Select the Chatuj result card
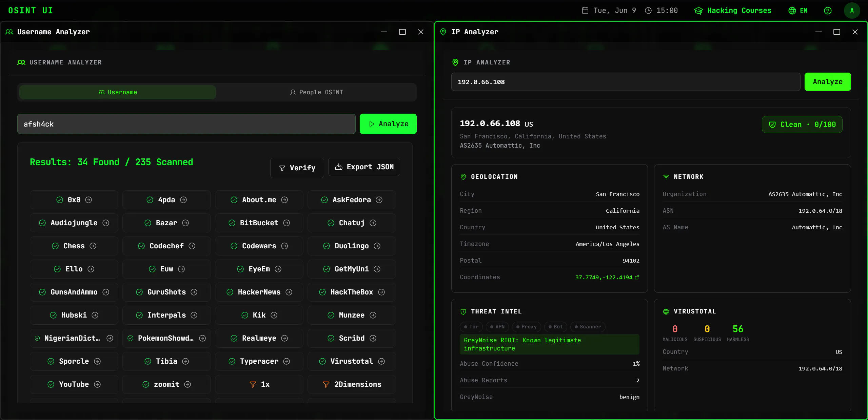 pyautogui.click(x=352, y=223)
